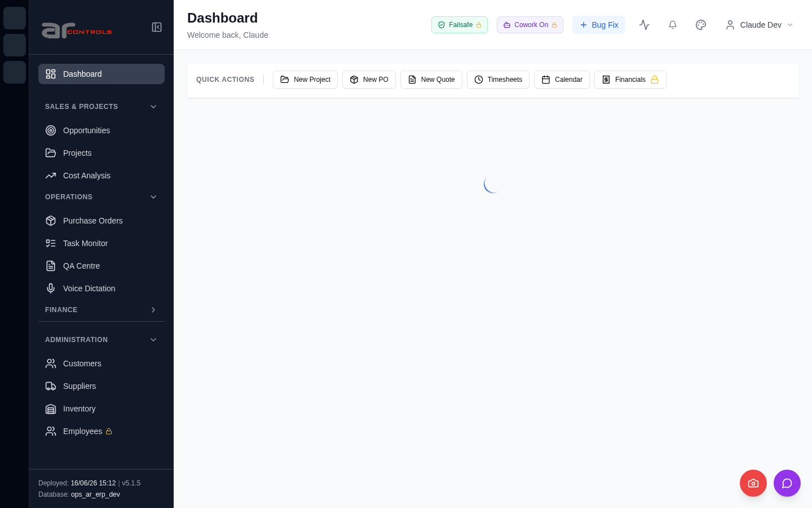Screen dimensions: 812x508
Task: Open Opportunities page
Action: (101, 130)
